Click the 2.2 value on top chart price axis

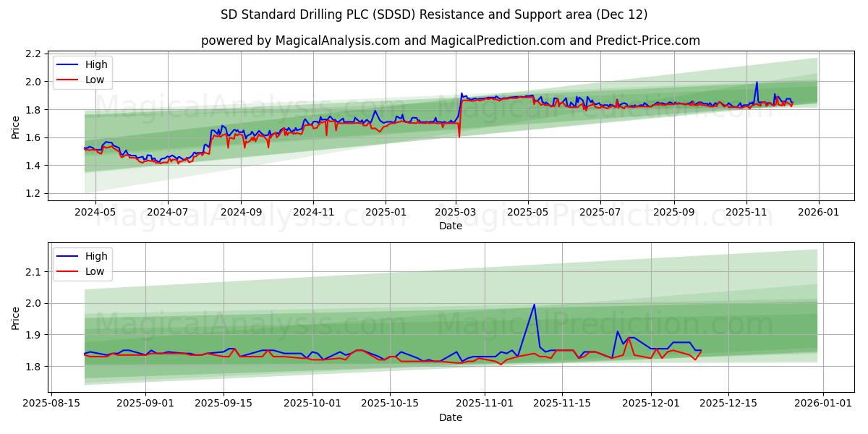pos(32,53)
